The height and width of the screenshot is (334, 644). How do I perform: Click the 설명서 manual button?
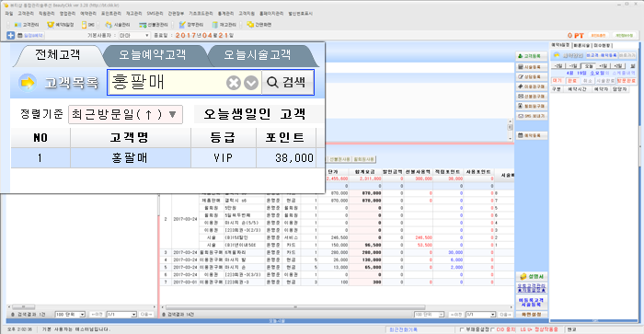tap(532, 276)
